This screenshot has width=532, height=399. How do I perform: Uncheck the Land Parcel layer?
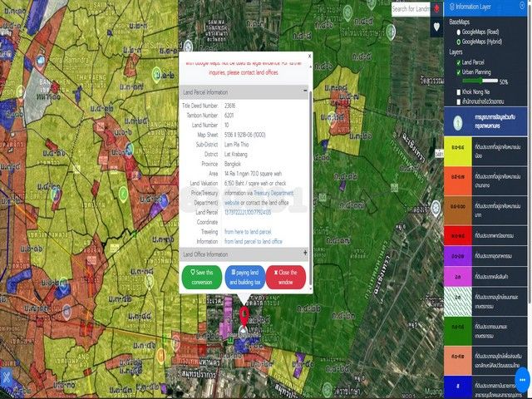click(456, 62)
